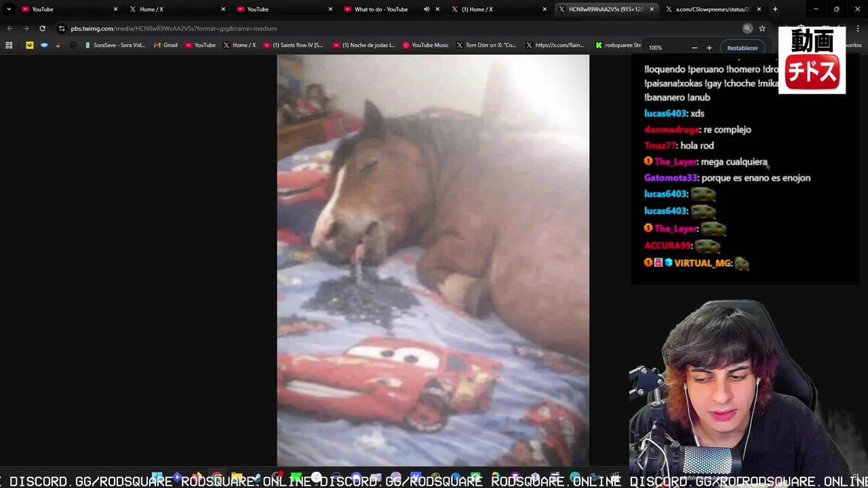Close the second YouTube tab

330,9
